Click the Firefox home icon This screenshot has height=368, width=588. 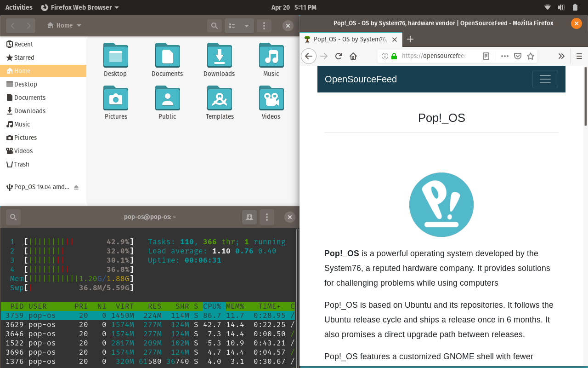(353, 56)
